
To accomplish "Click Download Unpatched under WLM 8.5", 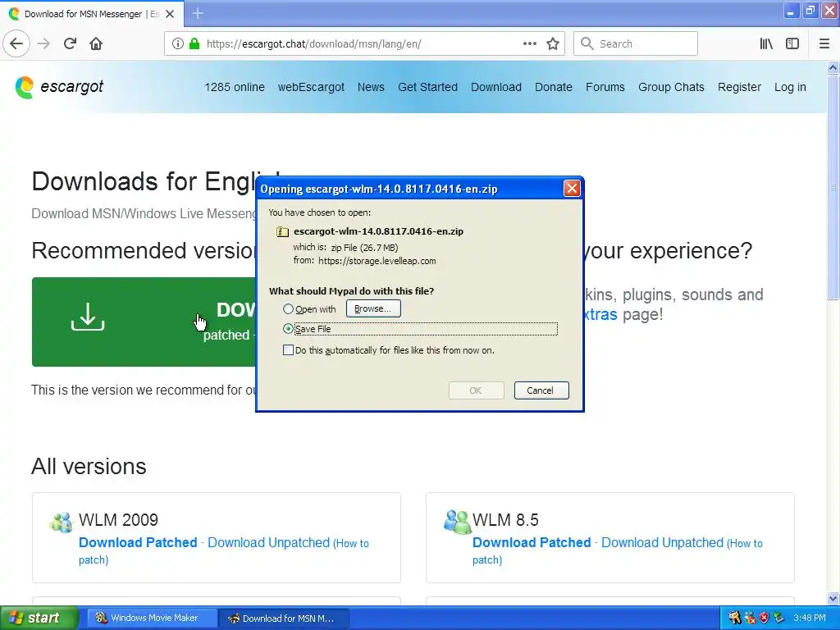I will click(662, 543).
